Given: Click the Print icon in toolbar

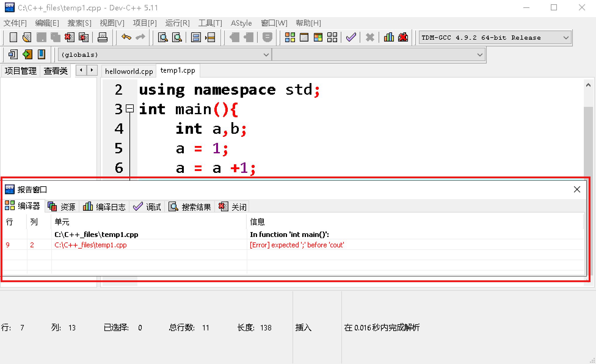Looking at the screenshot, I should point(102,38).
